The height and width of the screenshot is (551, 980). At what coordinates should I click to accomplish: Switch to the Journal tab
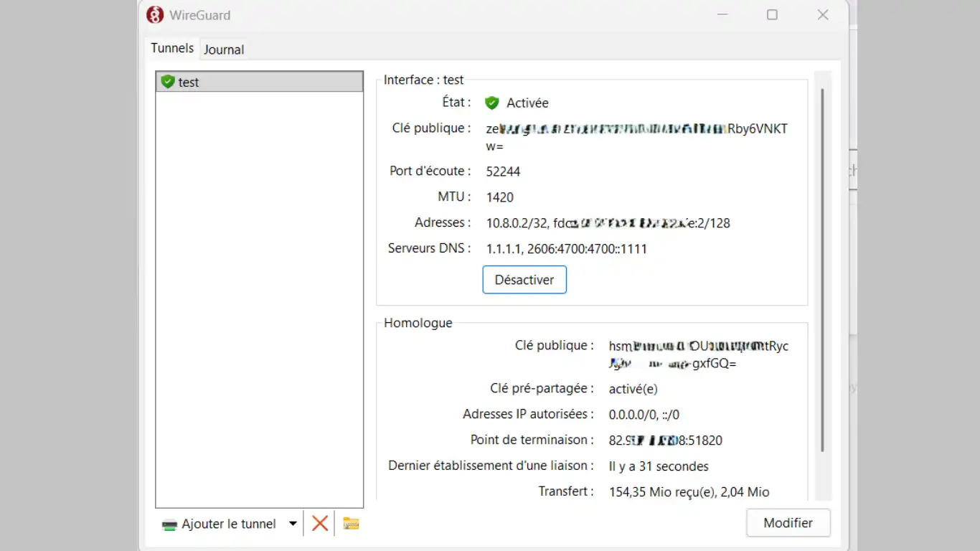224,50
